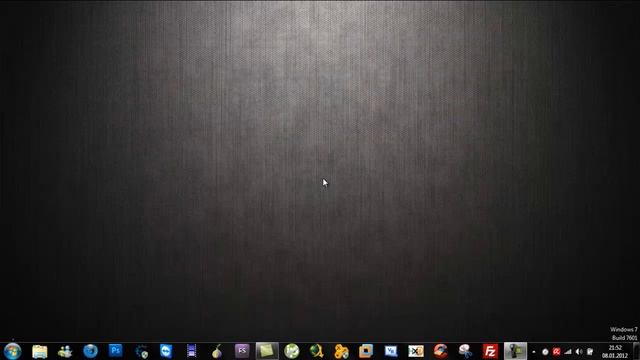
Task: Open the orange X application icon
Action: pyautogui.click(x=416, y=351)
